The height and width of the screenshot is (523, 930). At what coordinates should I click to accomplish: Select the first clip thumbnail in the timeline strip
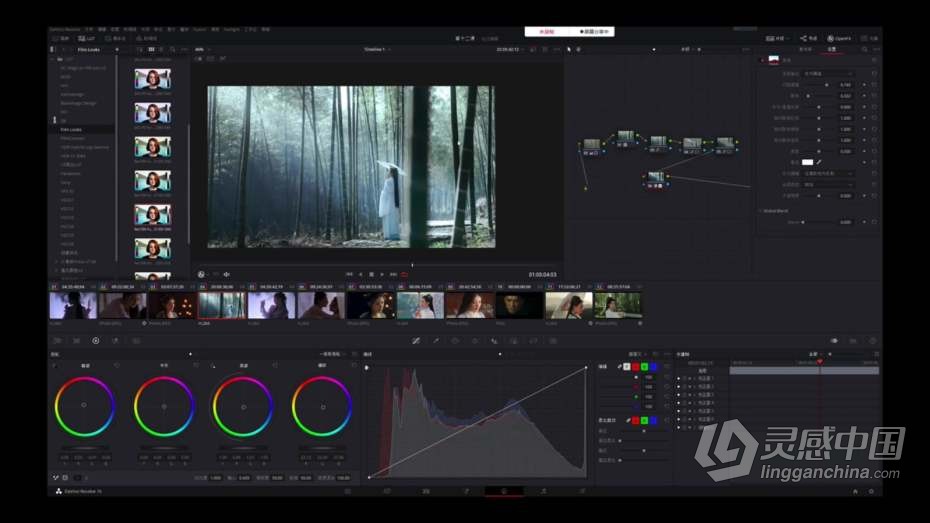coord(73,306)
